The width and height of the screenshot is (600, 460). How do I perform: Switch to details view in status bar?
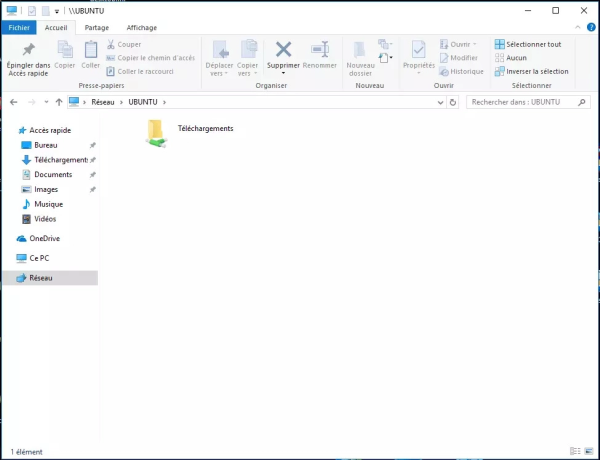click(575, 452)
